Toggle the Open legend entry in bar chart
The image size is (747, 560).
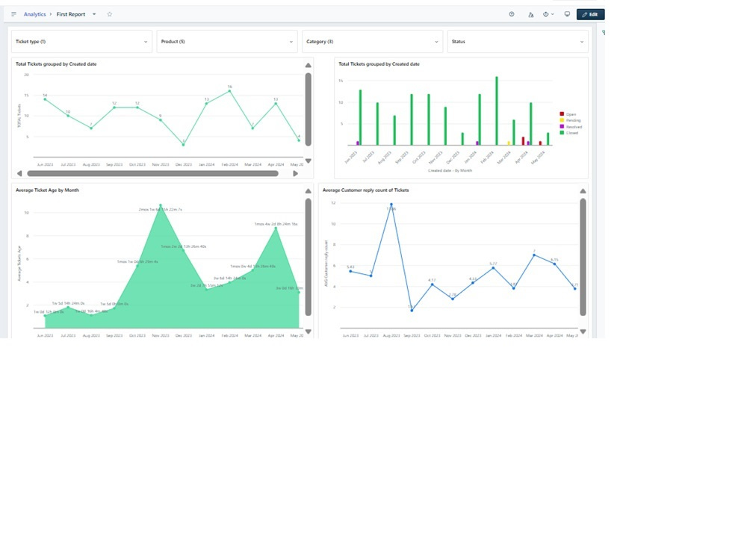(x=568, y=114)
